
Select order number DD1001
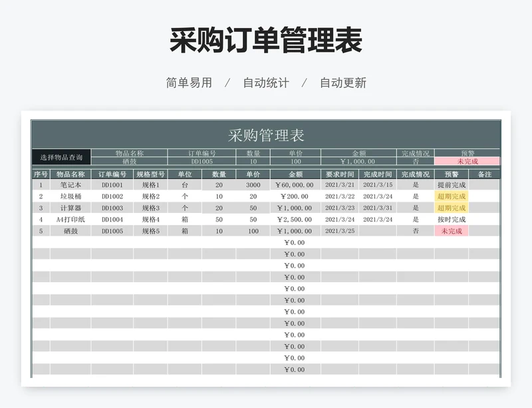point(112,185)
